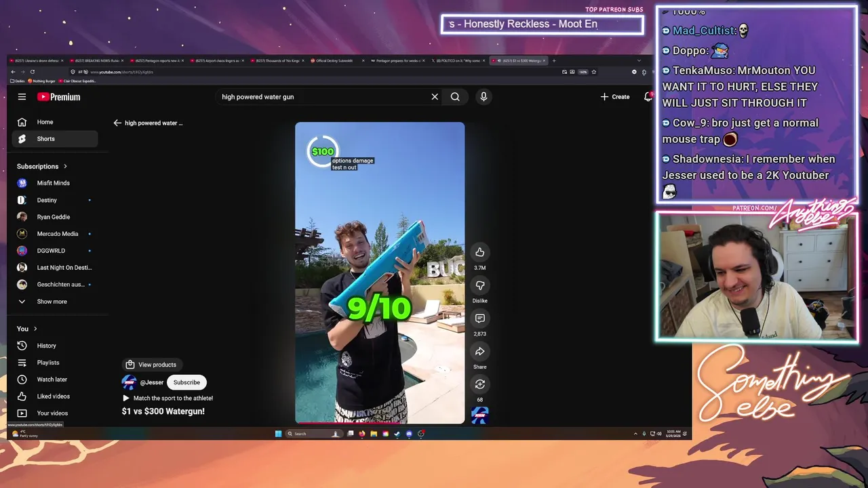Expand the Subscriptions section chevron

65,166
